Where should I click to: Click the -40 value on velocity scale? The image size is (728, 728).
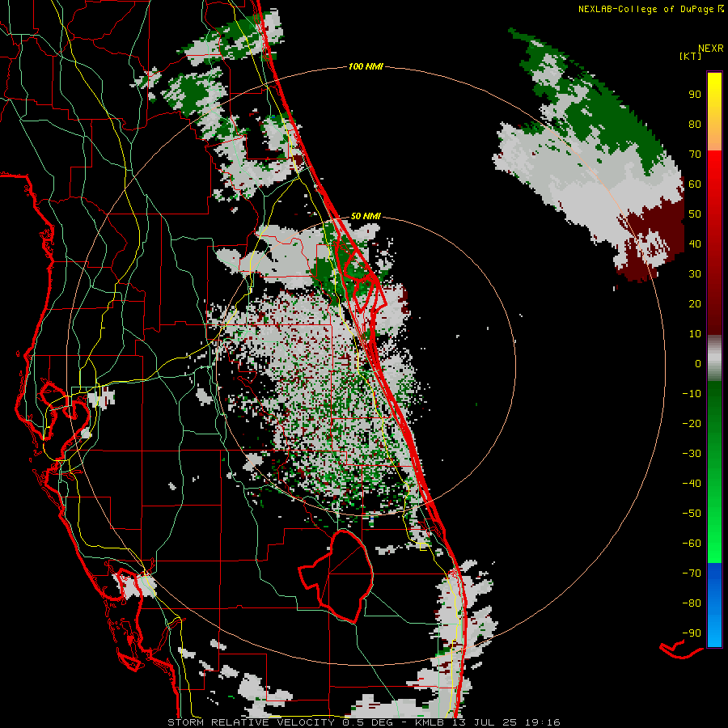tap(692, 484)
